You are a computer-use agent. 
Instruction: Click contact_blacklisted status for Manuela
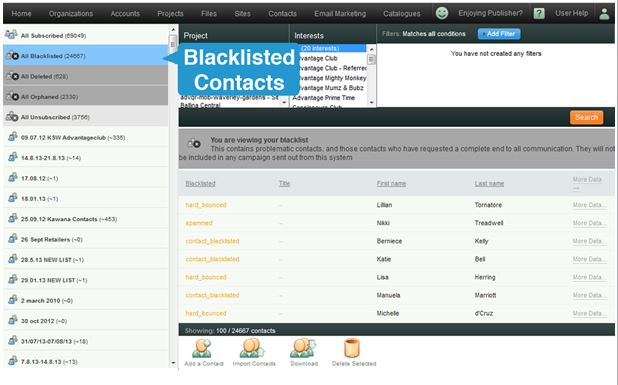click(212, 295)
